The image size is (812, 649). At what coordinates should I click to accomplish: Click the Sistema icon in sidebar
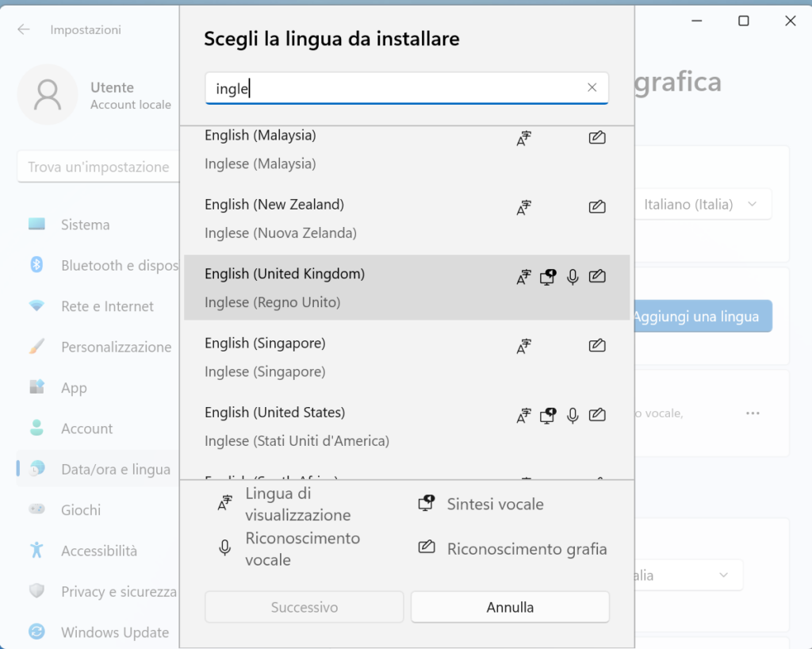click(x=36, y=225)
